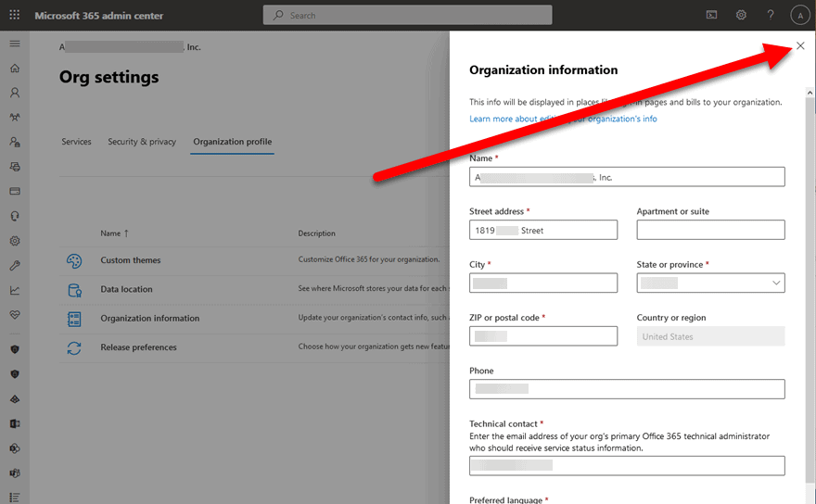Sort by Name column header
The image size is (816, 504).
tap(114, 233)
